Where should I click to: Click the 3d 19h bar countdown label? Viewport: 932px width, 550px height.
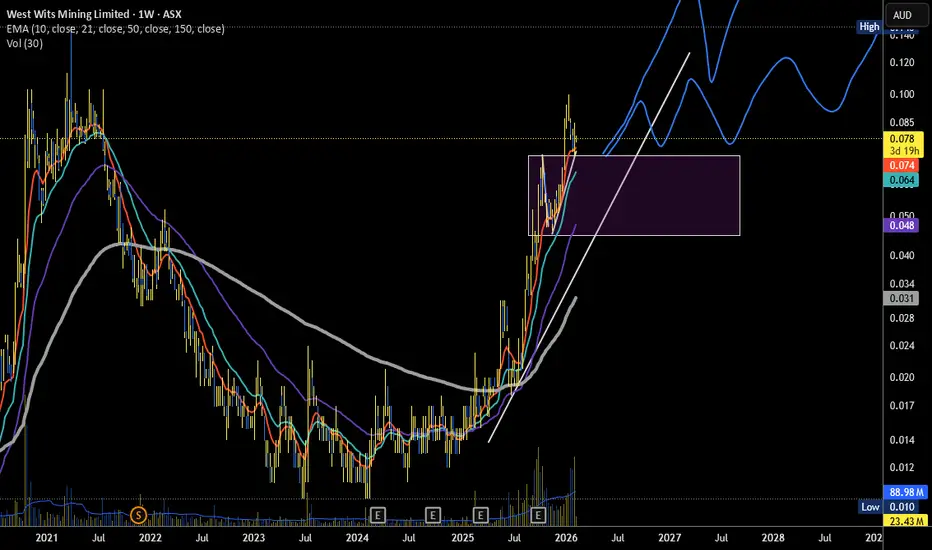pyautogui.click(x=904, y=151)
